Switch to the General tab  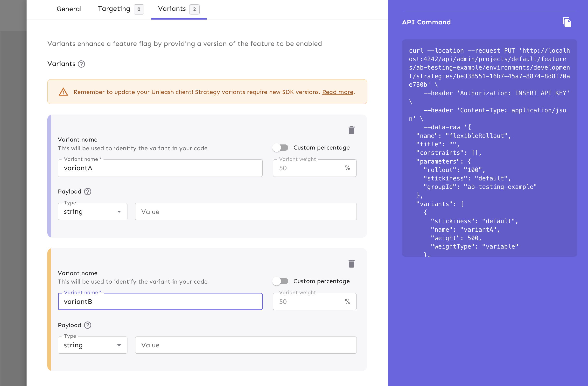point(69,9)
